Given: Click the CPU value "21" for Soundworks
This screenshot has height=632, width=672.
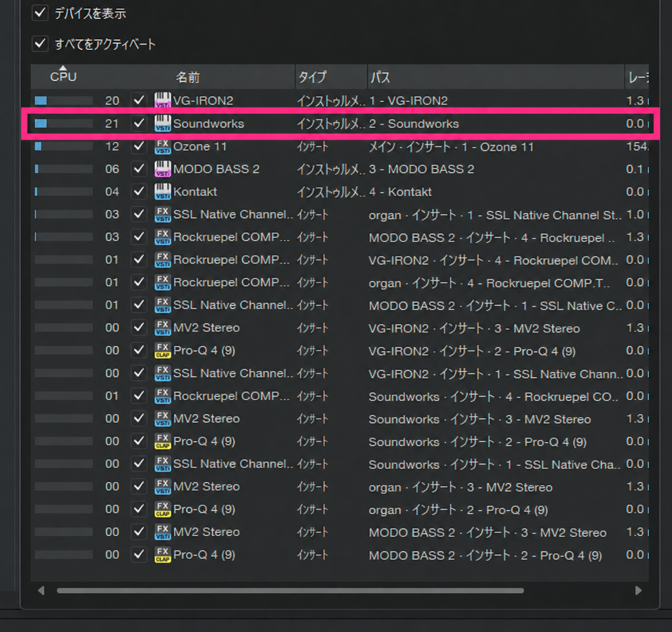Looking at the screenshot, I should coord(112,124).
